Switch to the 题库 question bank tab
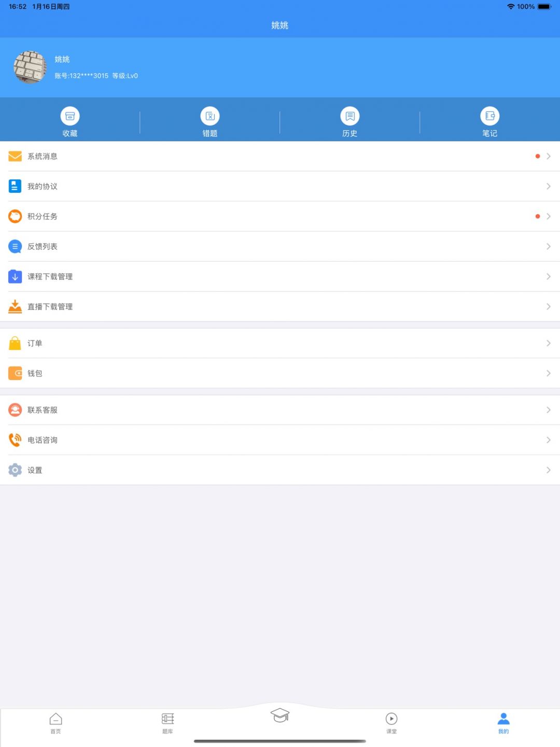The width and height of the screenshot is (560, 747). click(168, 723)
